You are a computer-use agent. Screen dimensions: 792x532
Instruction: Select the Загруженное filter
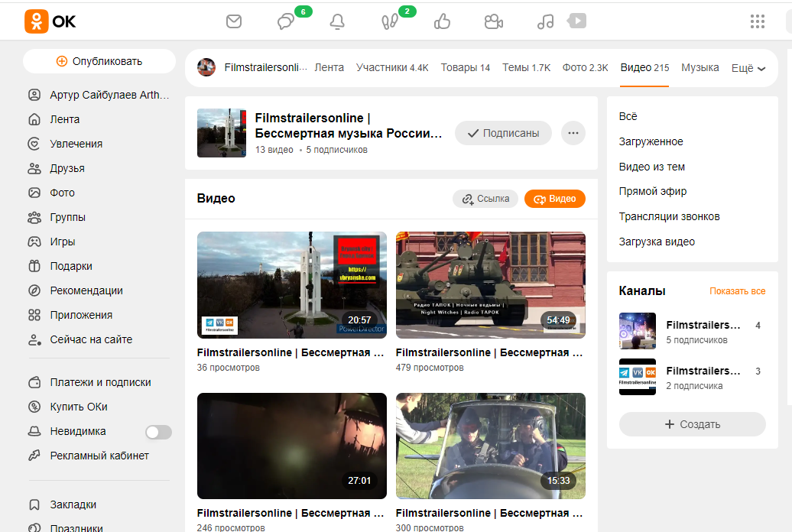[x=651, y=142]
